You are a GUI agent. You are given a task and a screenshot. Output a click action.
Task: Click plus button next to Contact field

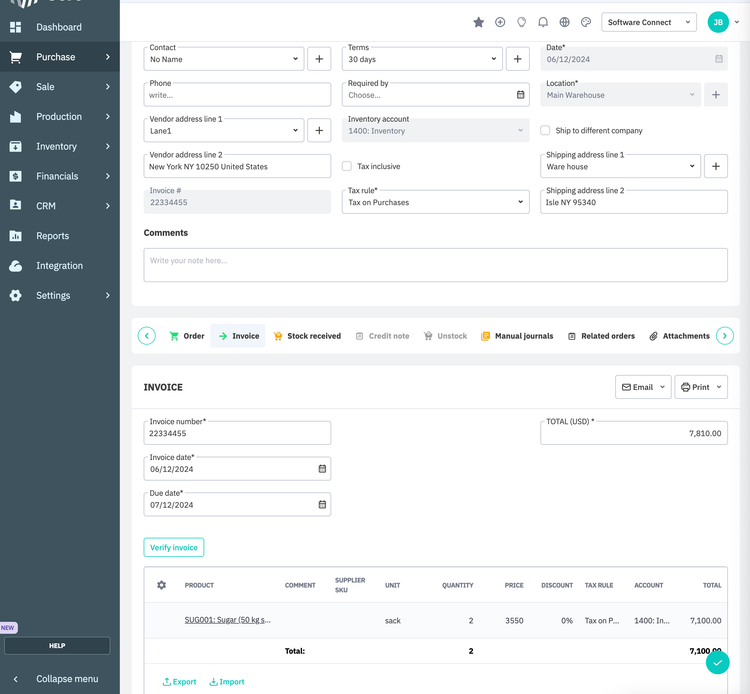319,59
